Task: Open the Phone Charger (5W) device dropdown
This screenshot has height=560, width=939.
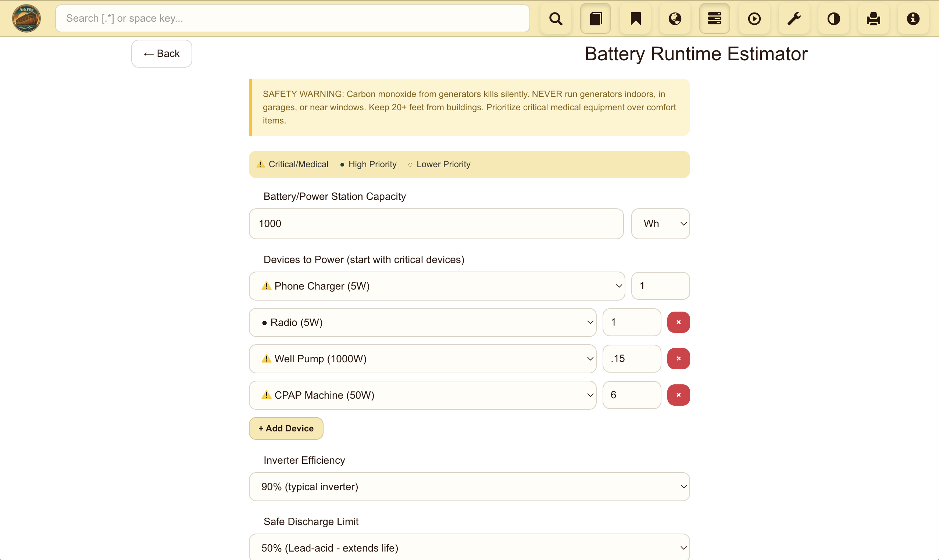Action: [436, 286]
